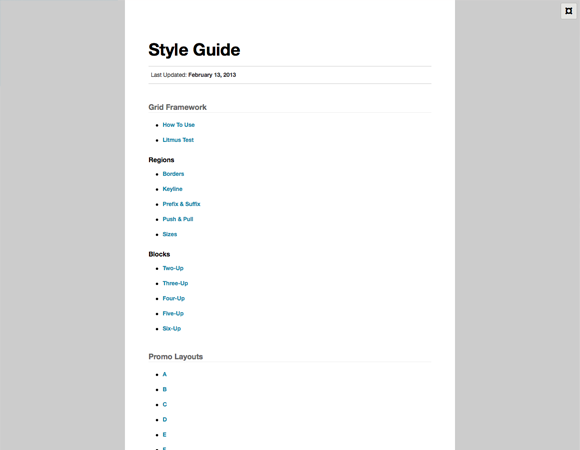Open the Two-Up blocks link

173,268
